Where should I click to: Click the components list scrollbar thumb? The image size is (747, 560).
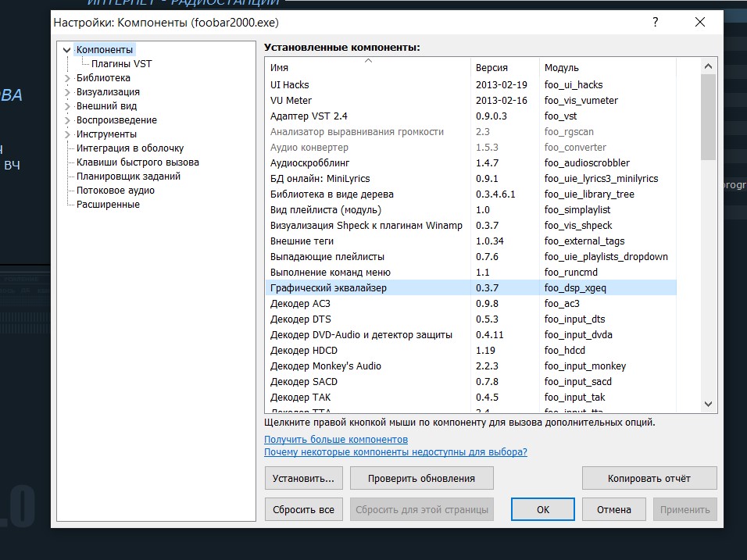[709, 116]
